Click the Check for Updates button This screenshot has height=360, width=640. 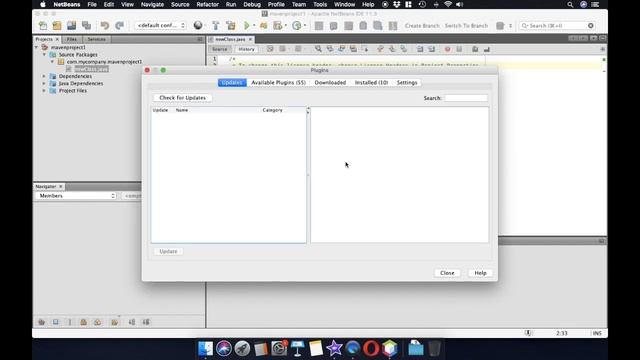(x=182, y=98)
